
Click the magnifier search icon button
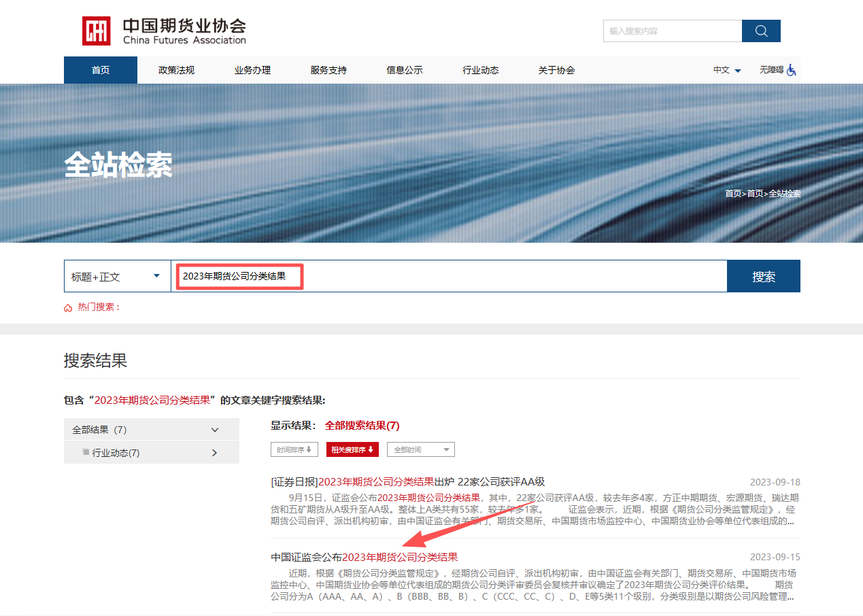coord(761,31)
